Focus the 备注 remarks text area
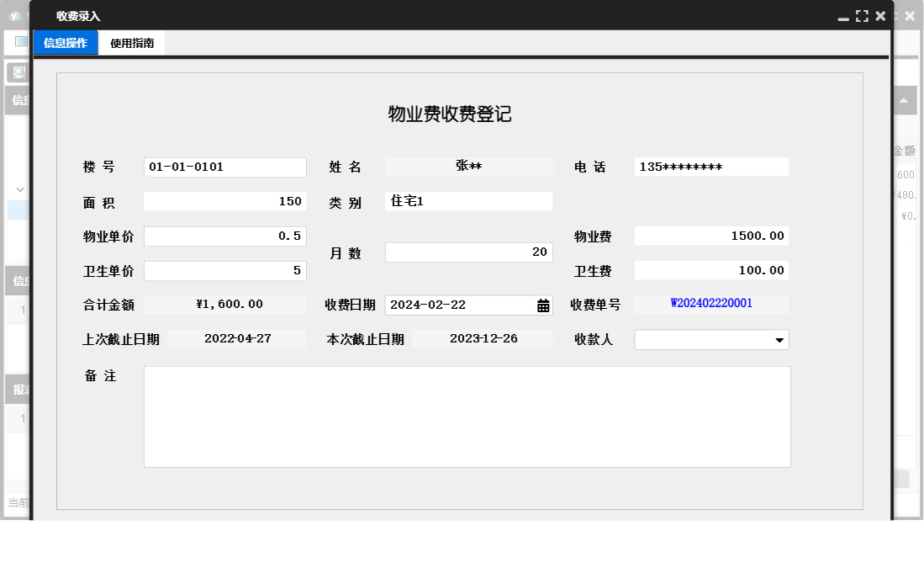This screenshot has height=568, width=924. click(467, 416)
